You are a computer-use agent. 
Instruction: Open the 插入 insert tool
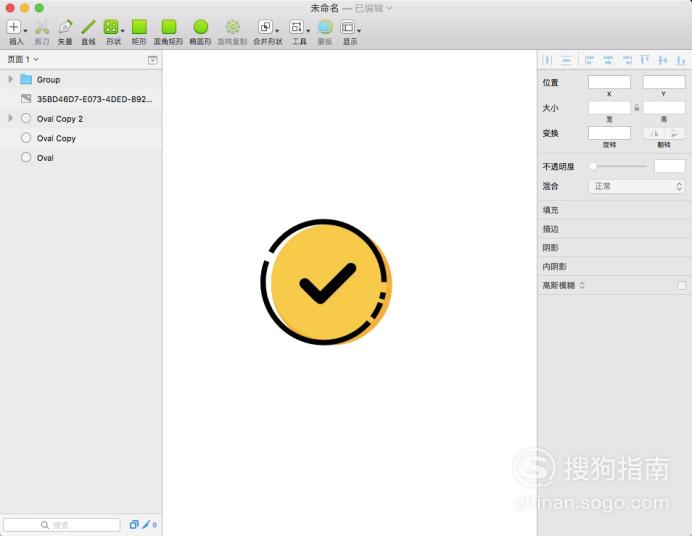(14, 27)
